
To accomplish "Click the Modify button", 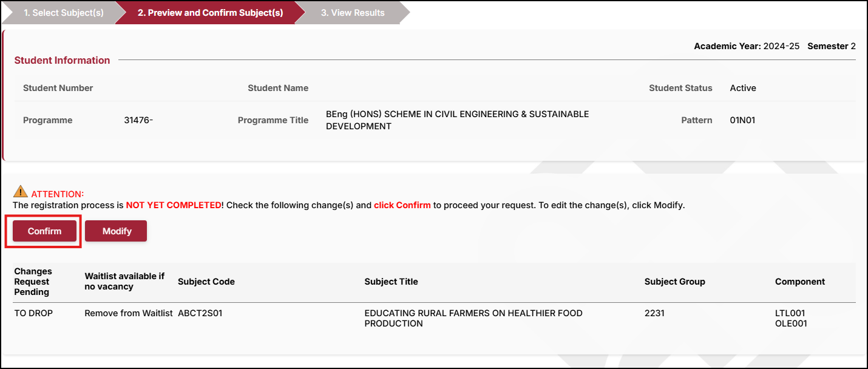I will pos(117,231).
